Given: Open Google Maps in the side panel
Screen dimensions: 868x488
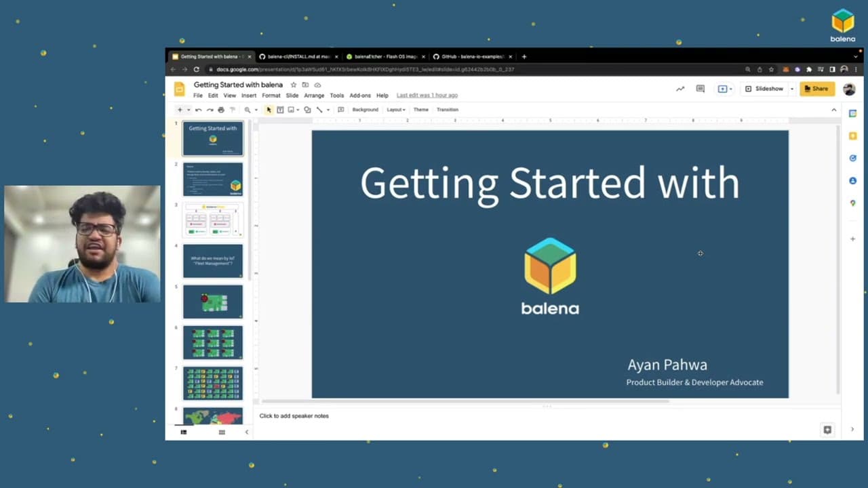Looking at the screenshot, I should pyautogui.click(x=852, y=203).
